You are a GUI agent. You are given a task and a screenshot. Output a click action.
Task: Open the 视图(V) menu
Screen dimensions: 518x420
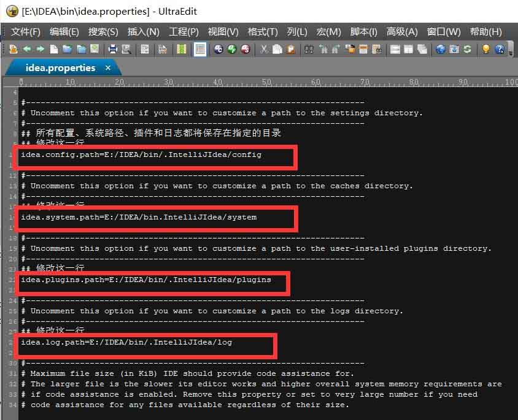pyautogui.click(x=223, y=32)
